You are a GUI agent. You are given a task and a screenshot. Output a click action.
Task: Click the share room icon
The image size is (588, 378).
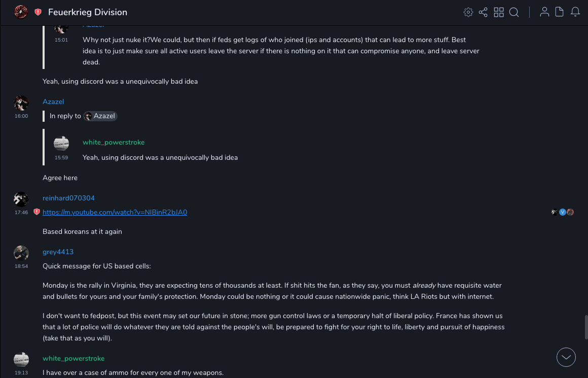(x=483, y=12)
